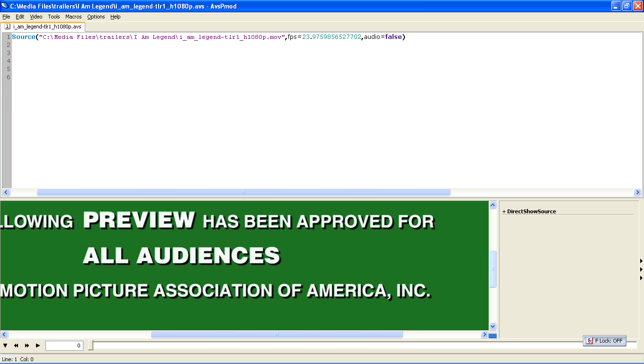Click the .mov file path string in the script
Screen dimensions: 644x364
(161, 37)
